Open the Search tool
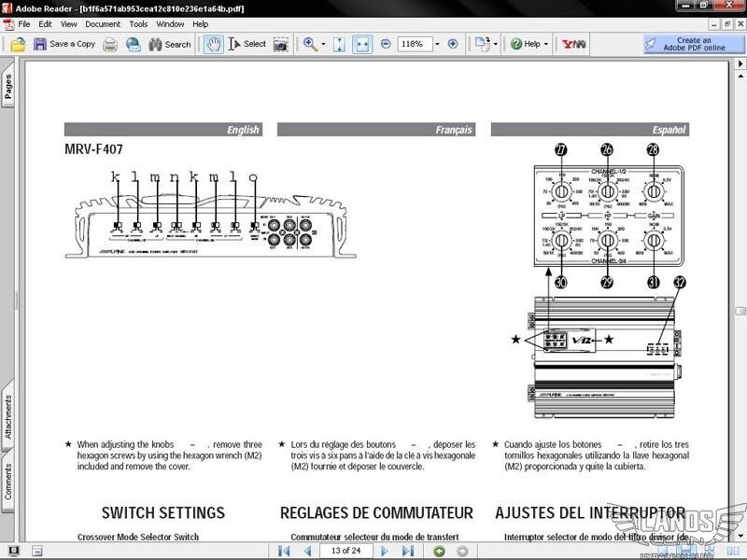The image size is (747, 560). click(x=169, y=44)
